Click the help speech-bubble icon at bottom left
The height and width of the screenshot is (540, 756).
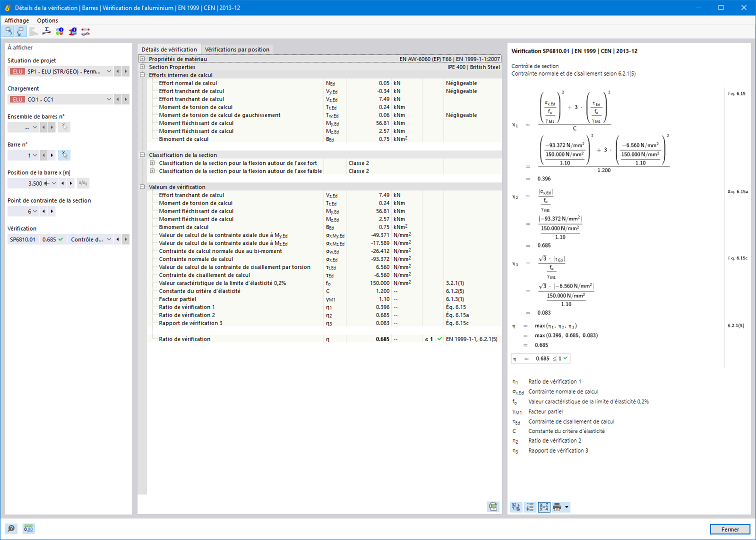pos(11,529)
